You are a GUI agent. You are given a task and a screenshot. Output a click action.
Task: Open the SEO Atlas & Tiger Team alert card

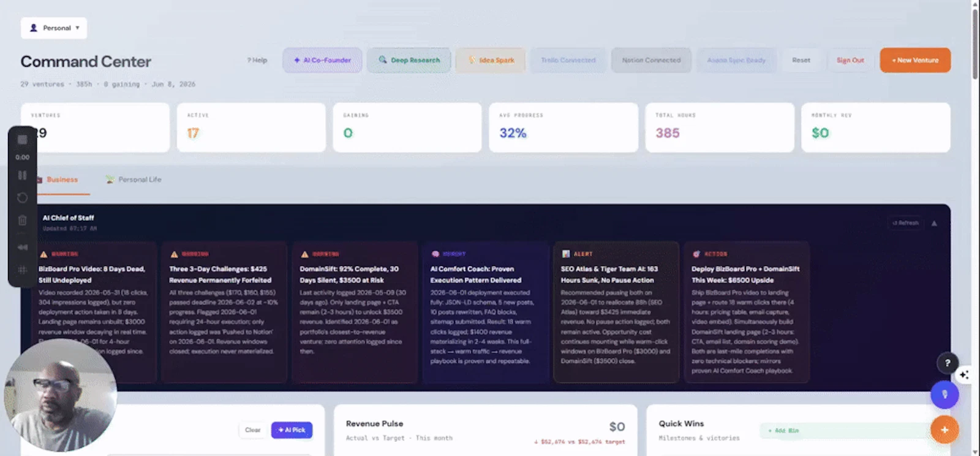click(616, 312)
